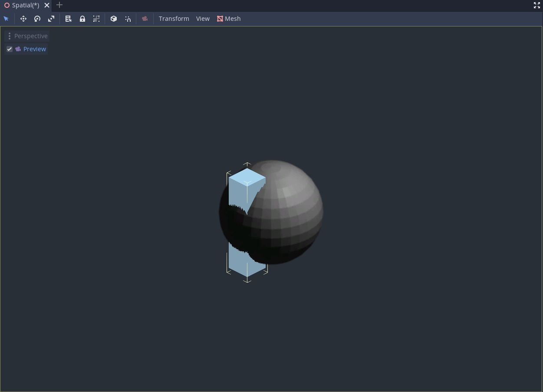Click the camera icon left of Transform
The width and height of the screenshot is (543, 392).
(x=145, y=19)
